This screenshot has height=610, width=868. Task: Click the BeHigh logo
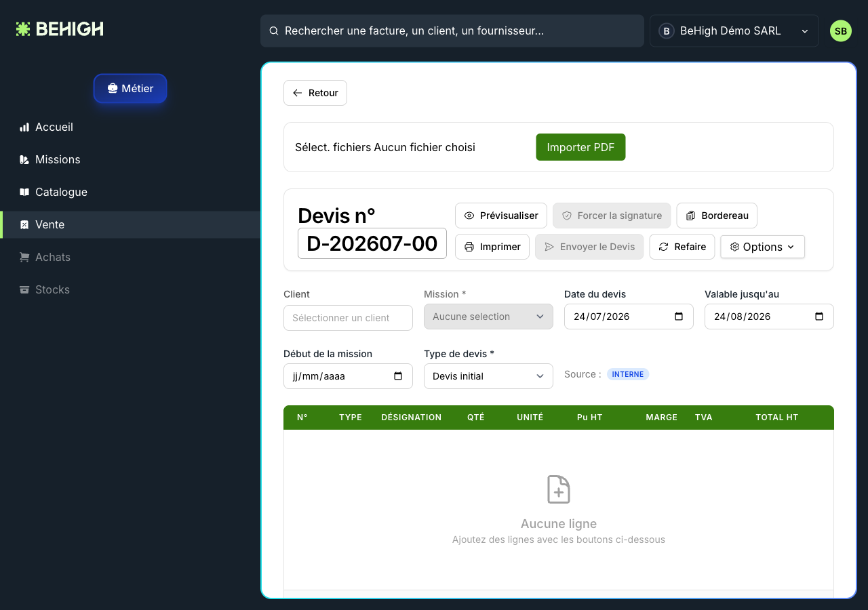click(x=60, y=29)
